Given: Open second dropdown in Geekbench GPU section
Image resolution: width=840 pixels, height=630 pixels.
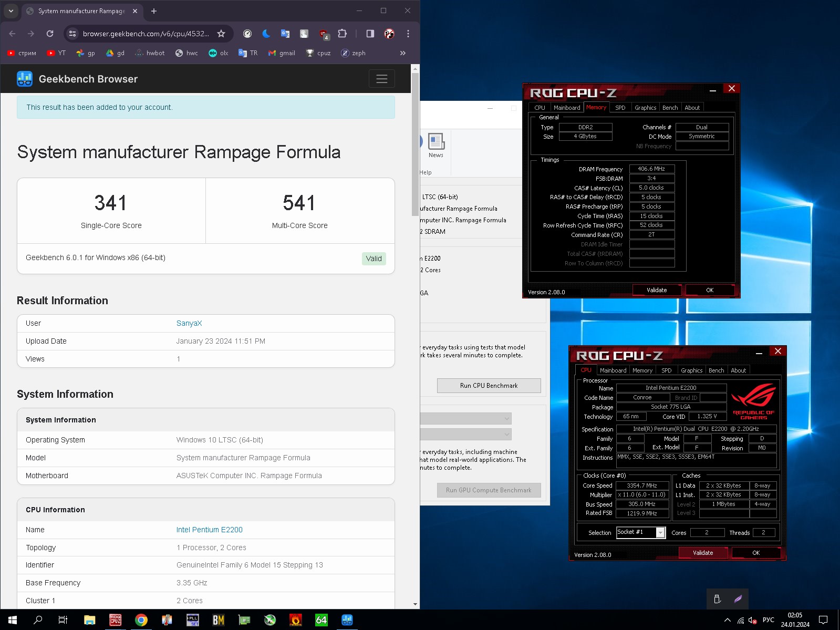Looking at the screenshot, I should (x=465, y=434).
